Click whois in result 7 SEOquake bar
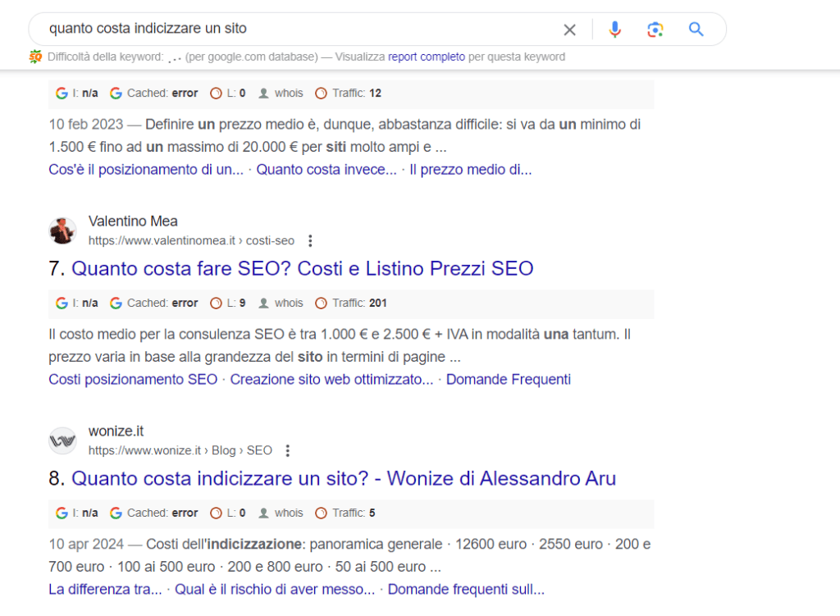This screenshot has height=616, width=840. (x=281, y=303)
